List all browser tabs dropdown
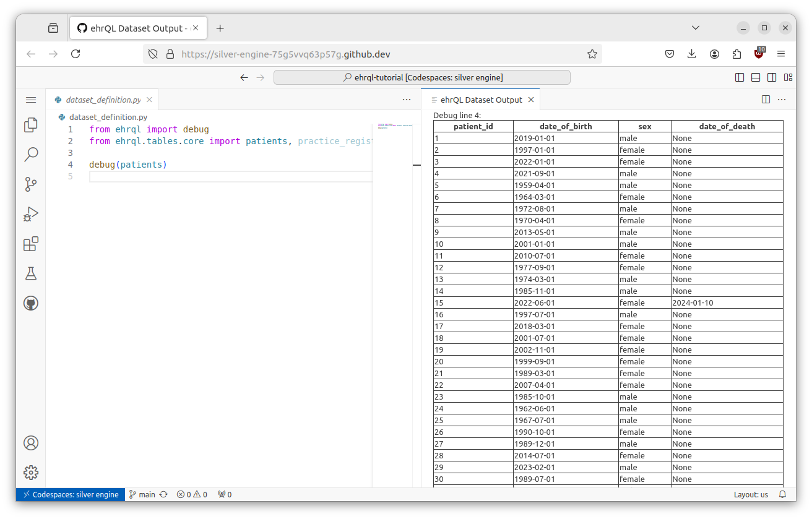 point(696,28)
